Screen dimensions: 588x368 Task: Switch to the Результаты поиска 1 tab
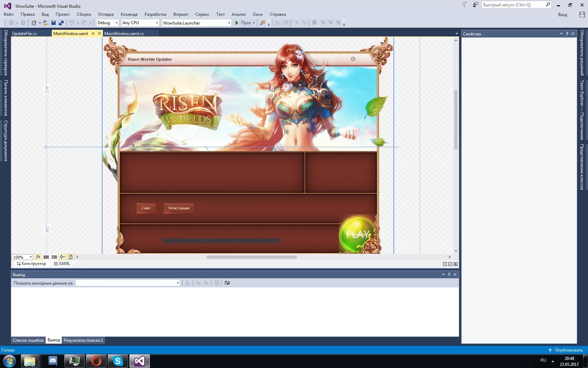tap(83, 340)
